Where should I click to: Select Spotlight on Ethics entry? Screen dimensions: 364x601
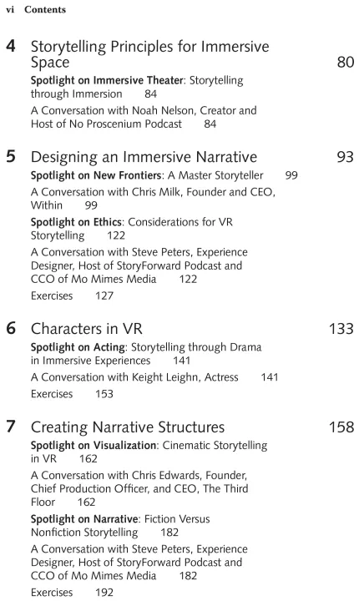point(131,229)
